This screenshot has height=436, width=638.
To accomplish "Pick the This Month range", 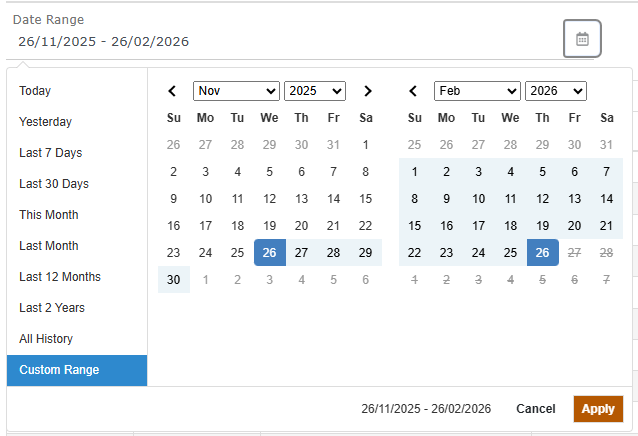I will pos(48,215).
